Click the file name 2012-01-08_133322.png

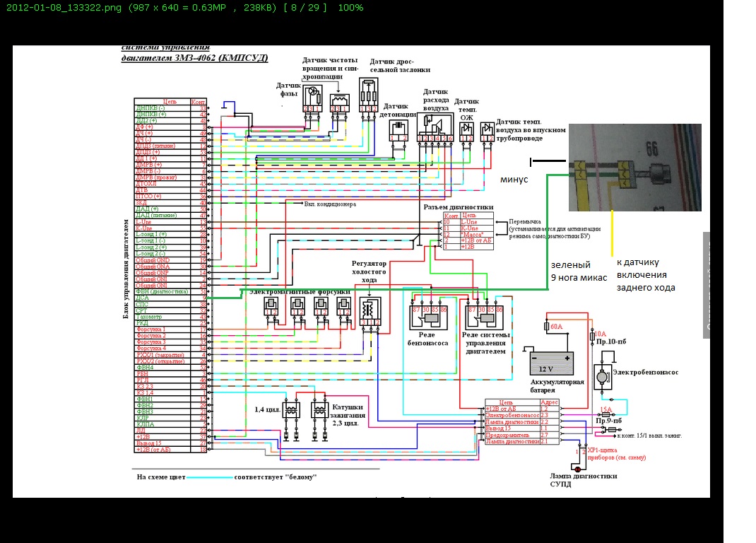pos(64,8)
